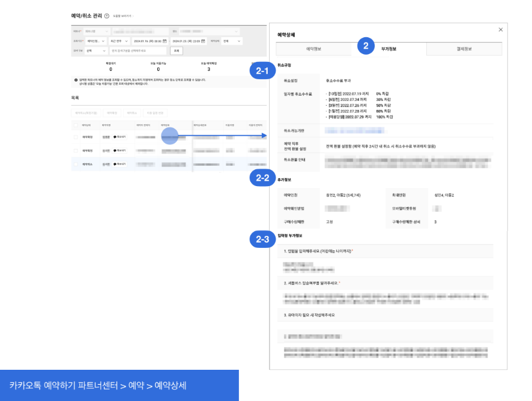This screenshot has width=532, height=401.
Task: Open the end date calendar icon
Action: point(203,41)
